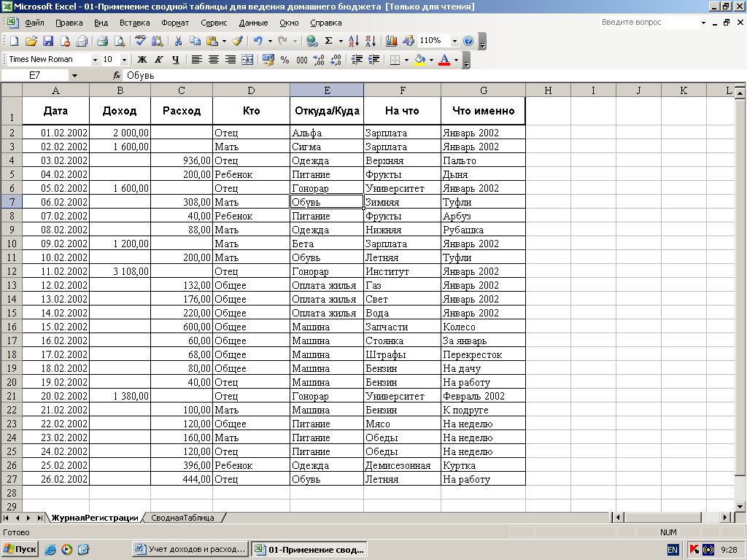The image size is (747, 560).
Task: Select the row 12 header
Action: pos(12,271)
